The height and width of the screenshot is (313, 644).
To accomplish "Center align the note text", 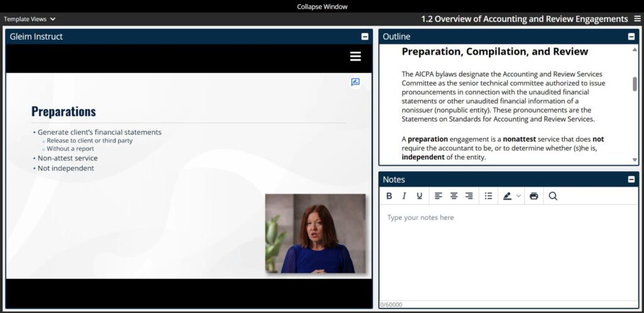I will pos(453,196).
